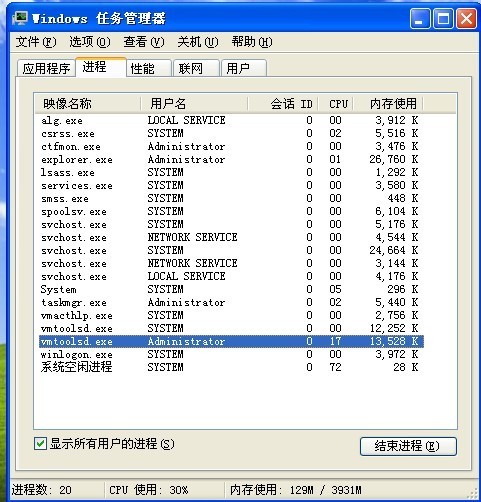Screen dimensions: 481x502
Task: Close the Task Manager window
Action: point(466,19)
